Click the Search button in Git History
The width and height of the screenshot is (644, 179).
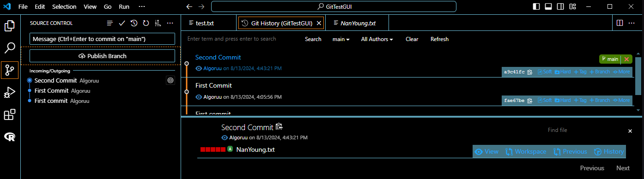(313, 39)
